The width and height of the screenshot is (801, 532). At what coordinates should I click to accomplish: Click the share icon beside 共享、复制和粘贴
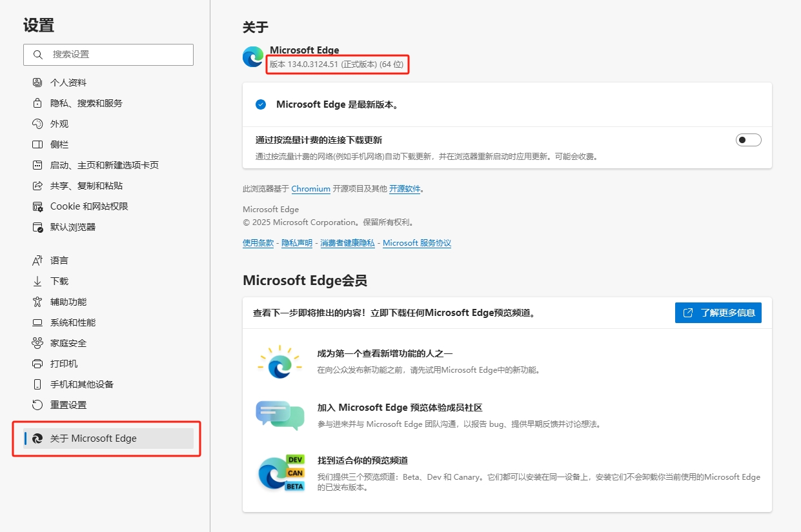(x=37, y=186)
